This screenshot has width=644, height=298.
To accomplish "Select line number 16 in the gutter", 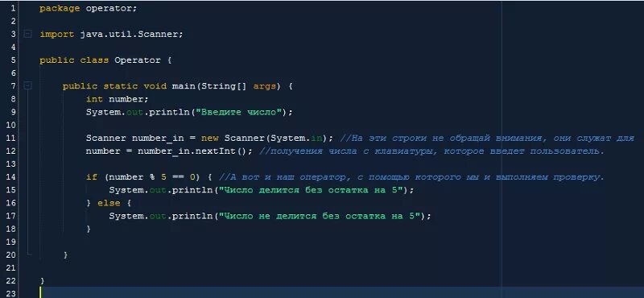I will click(x=11, y=203).
